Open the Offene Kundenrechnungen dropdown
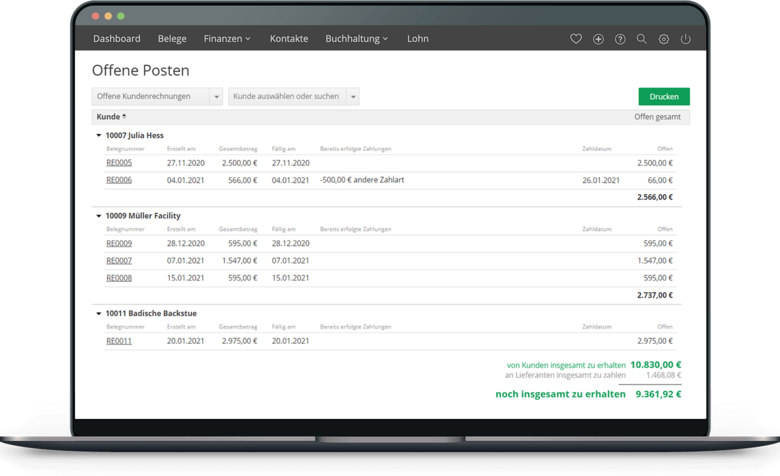This screenshot has height=476, width=780. 216,97
